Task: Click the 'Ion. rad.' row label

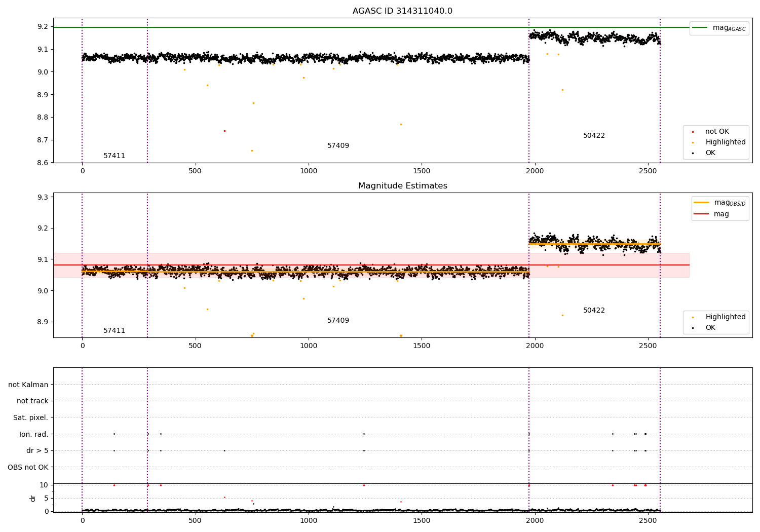Action: 34,434
